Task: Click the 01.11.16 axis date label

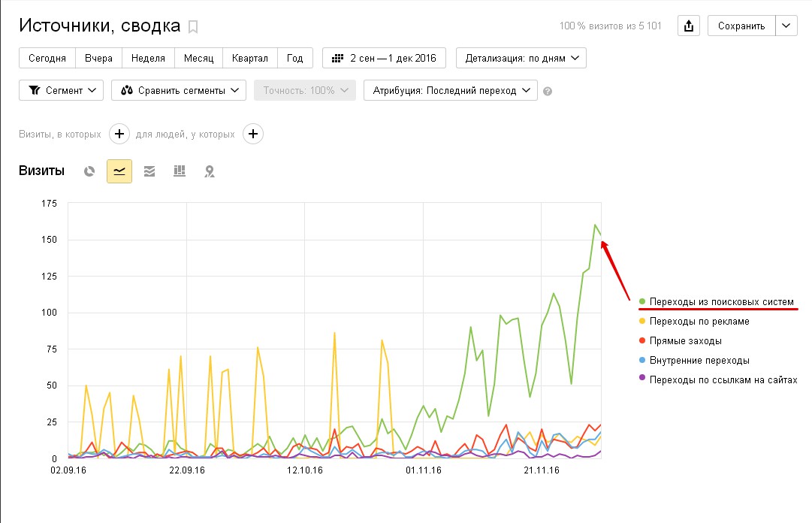Action: [x=424, y=470]
